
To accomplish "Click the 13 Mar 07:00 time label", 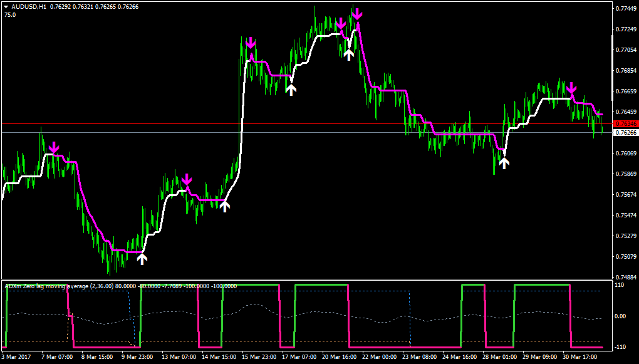I will coord(179,357).
